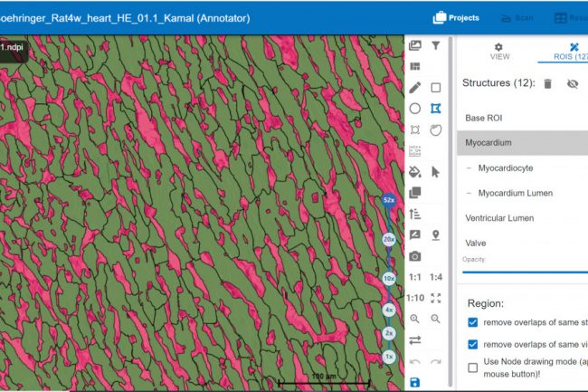Toggle structures visibility eye icon
Screen dimensions: 588x392
pos(573,83)
